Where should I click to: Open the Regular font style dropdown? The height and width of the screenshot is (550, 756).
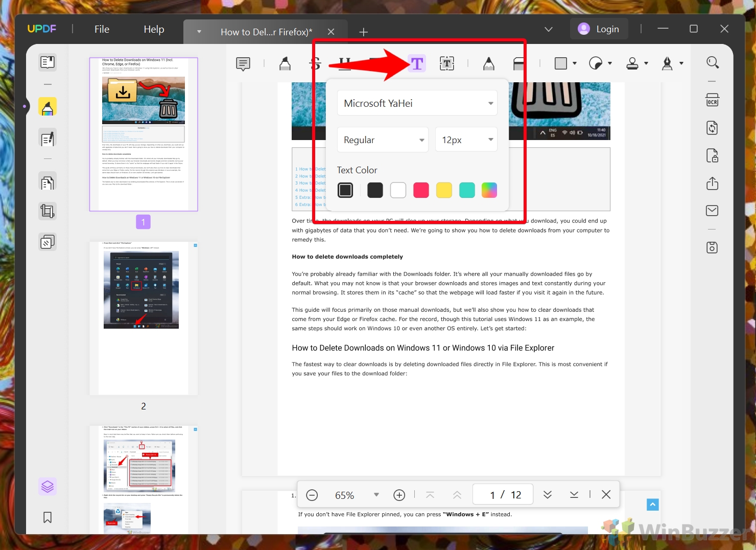click(x=383, y=140)
